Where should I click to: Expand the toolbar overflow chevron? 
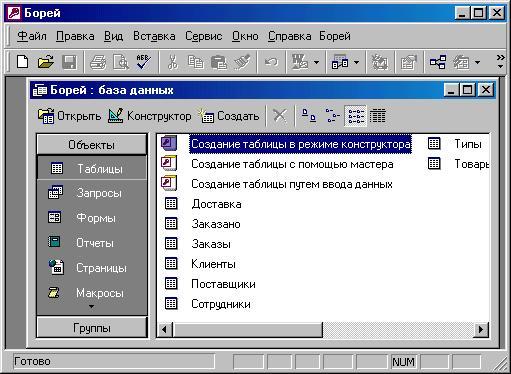500,61
